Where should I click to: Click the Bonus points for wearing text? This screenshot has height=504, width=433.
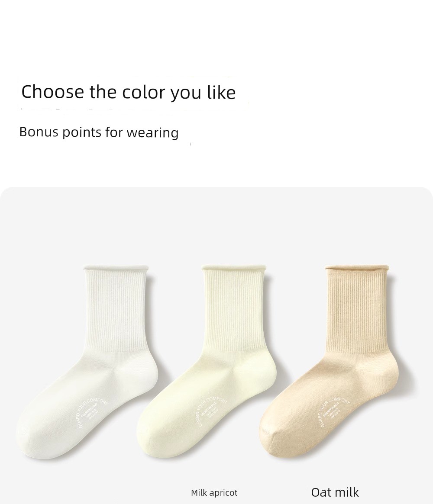click(x=99, y=132)
